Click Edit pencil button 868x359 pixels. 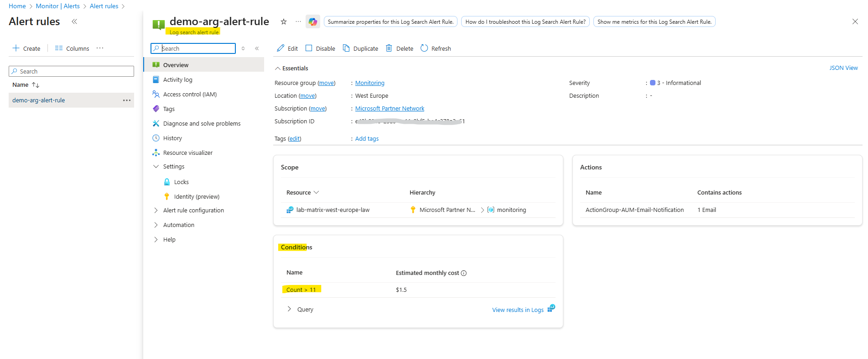coord(287,48)
